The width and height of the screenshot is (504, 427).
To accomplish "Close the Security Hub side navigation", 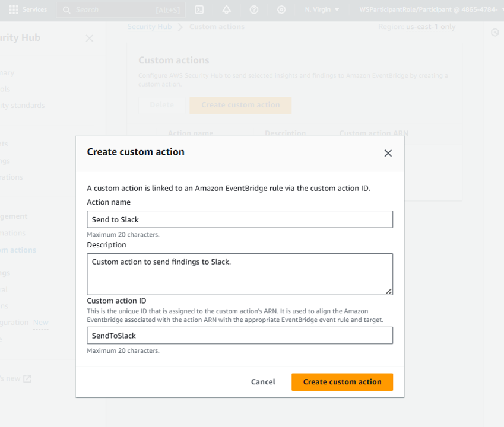I will tap(90, 38).
